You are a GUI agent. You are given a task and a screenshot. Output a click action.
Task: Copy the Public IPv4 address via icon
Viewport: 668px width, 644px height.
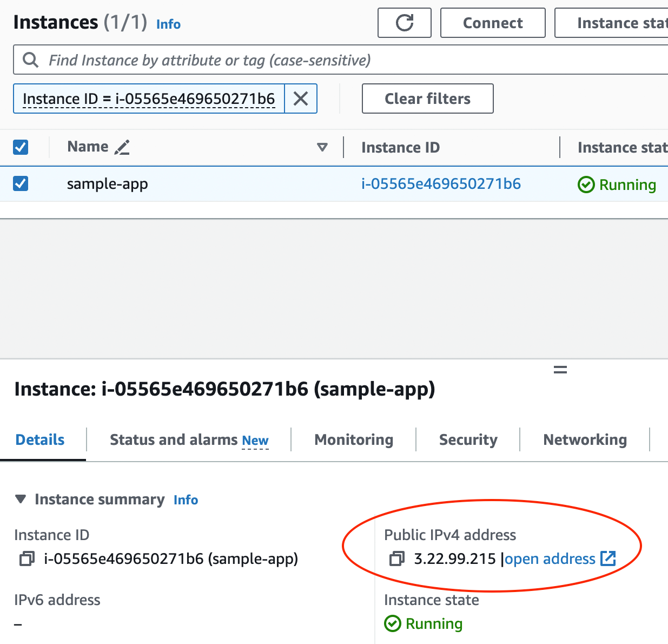click(x=397, y=558)
